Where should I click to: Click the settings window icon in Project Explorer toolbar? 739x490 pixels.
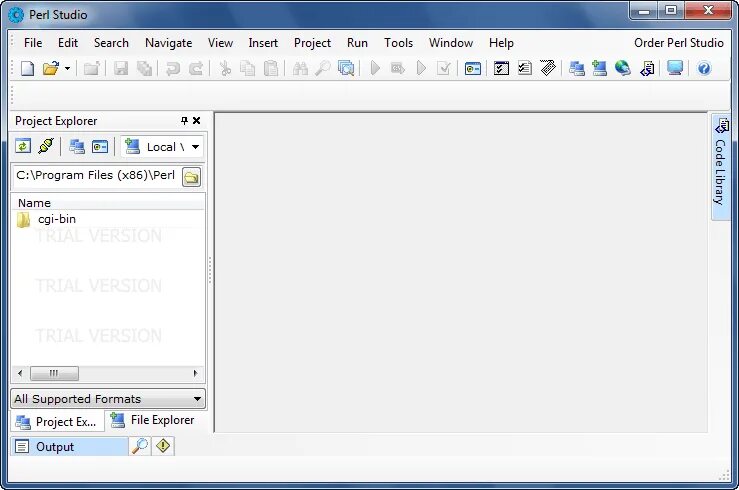pos(100,147)
